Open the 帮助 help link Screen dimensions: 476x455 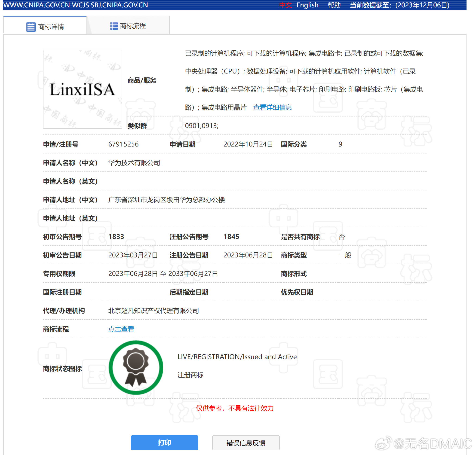pos(334,5)
